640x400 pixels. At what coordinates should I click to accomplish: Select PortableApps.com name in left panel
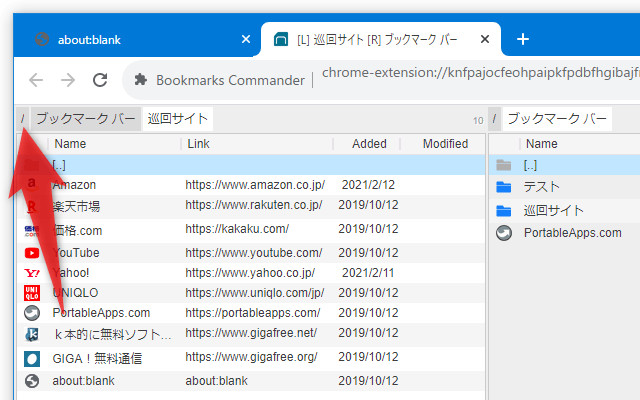pos(101,313)
